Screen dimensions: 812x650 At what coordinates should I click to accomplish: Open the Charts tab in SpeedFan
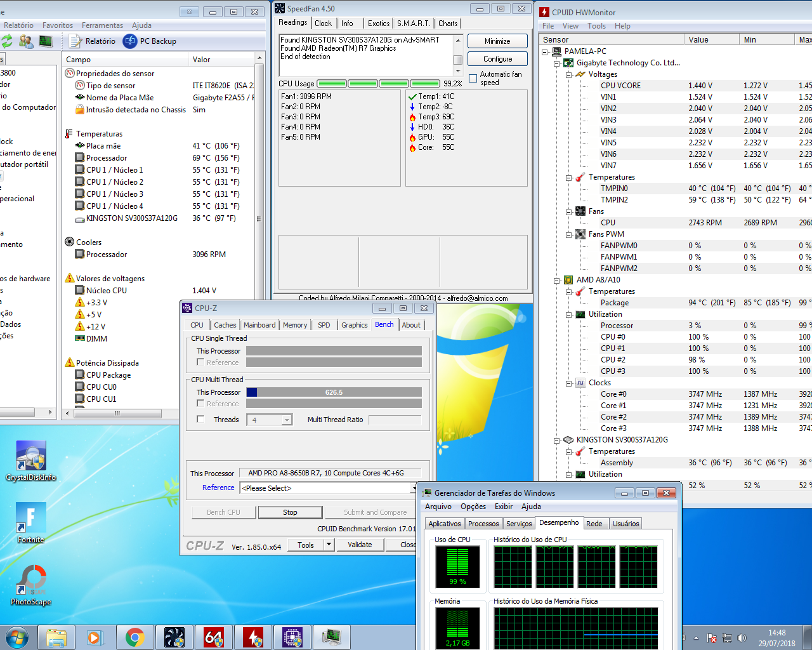[x=448, y=23]
